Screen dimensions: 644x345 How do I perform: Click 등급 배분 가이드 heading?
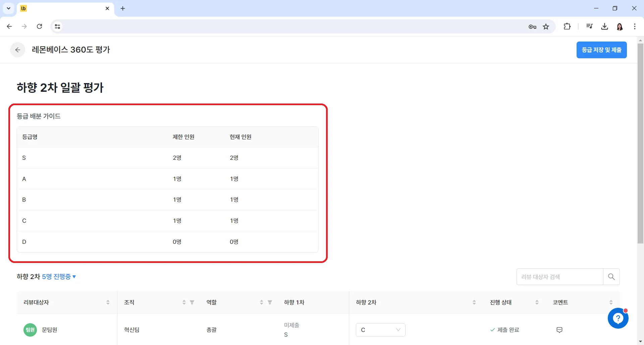tap(39, 116)
